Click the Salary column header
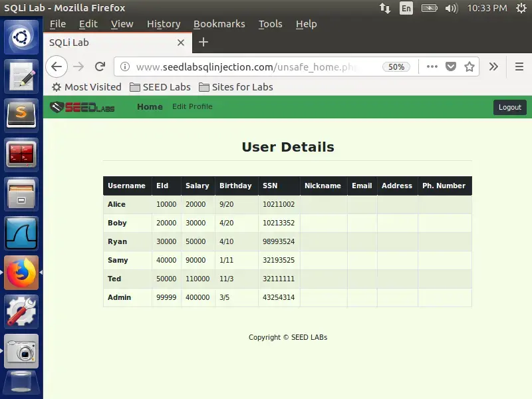 coord(197,186)
